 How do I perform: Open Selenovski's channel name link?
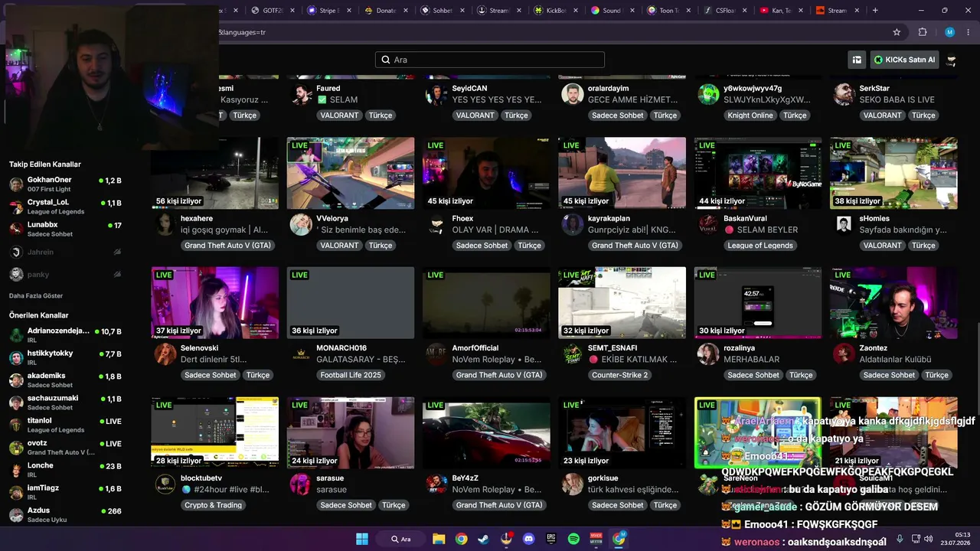coord(200,348)
